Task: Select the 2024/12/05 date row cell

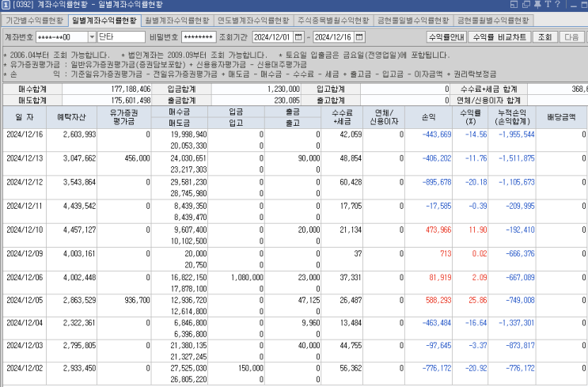Action: pos(25,301)
